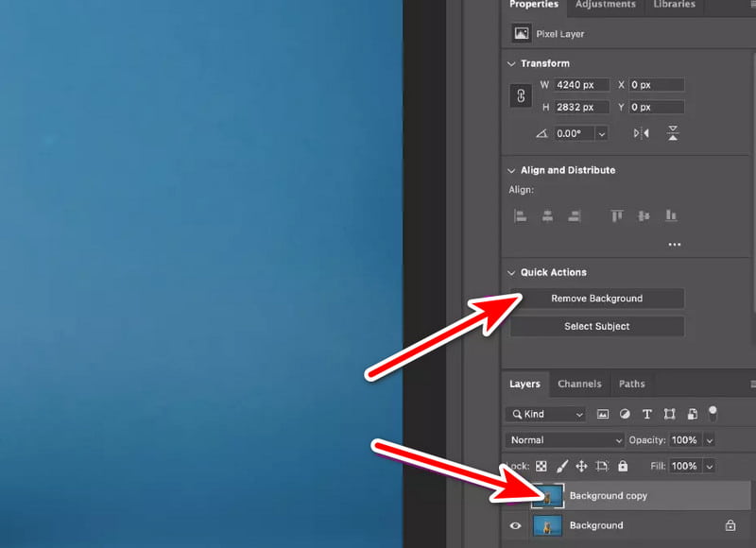Open the Opacity slider dropdown arrow
The image size is (756, 548).
point(710,440)
